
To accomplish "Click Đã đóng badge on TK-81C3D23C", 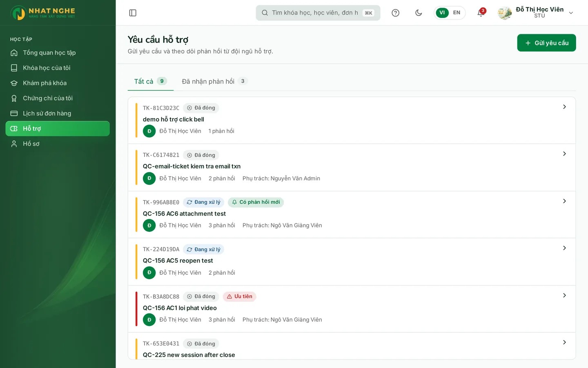I will [201, 108].
